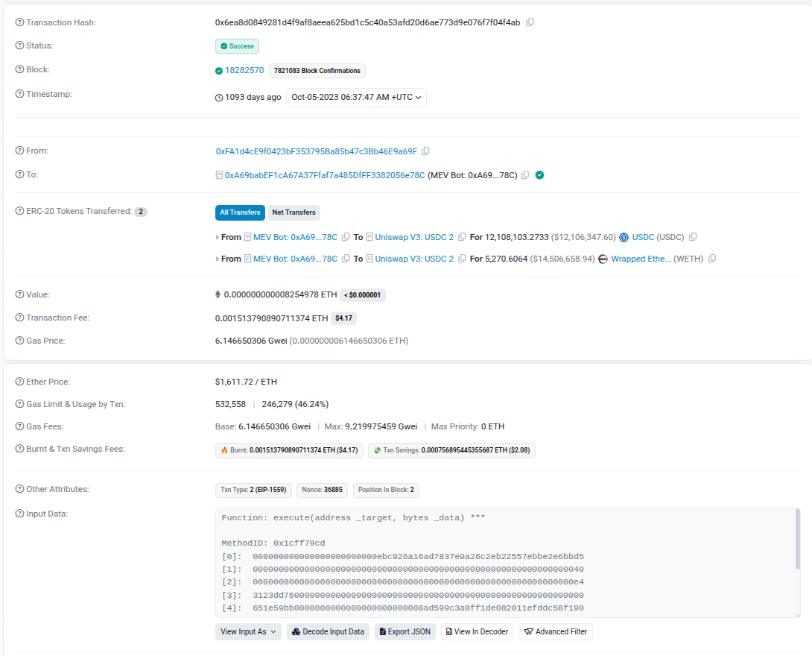Image resolution: width=812 pixels, height=656 pixels.
Task: Open the timestamp format dropdown
Action: click(x=356, y=98)
